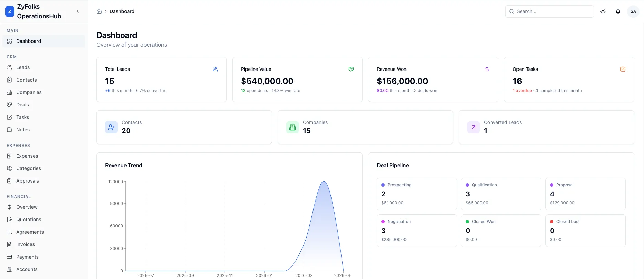644x279 pixels.
Task: Open the Negotiation pipeline stage card
Action: [417, 231]
